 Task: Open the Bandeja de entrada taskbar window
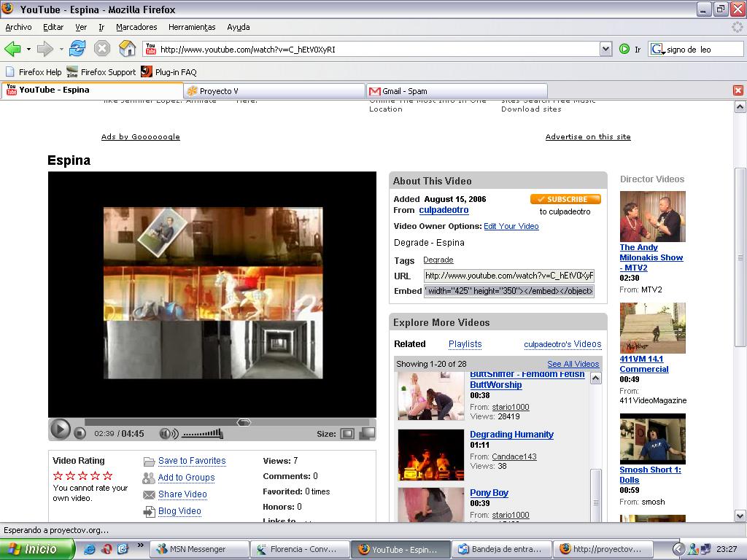[502, 549]
